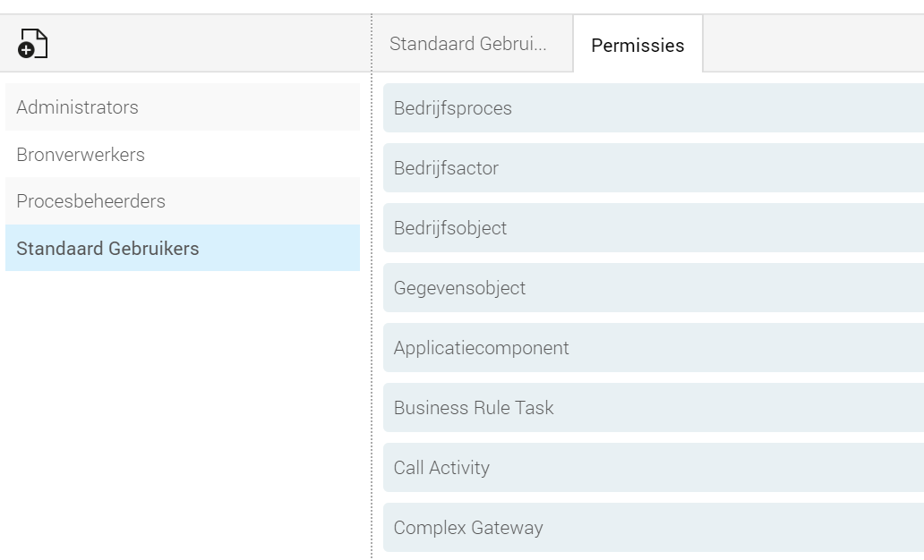Viewport: 924px width, 560px height.
Task: Select the Administrators group
Action: click(x=183, y=107)
